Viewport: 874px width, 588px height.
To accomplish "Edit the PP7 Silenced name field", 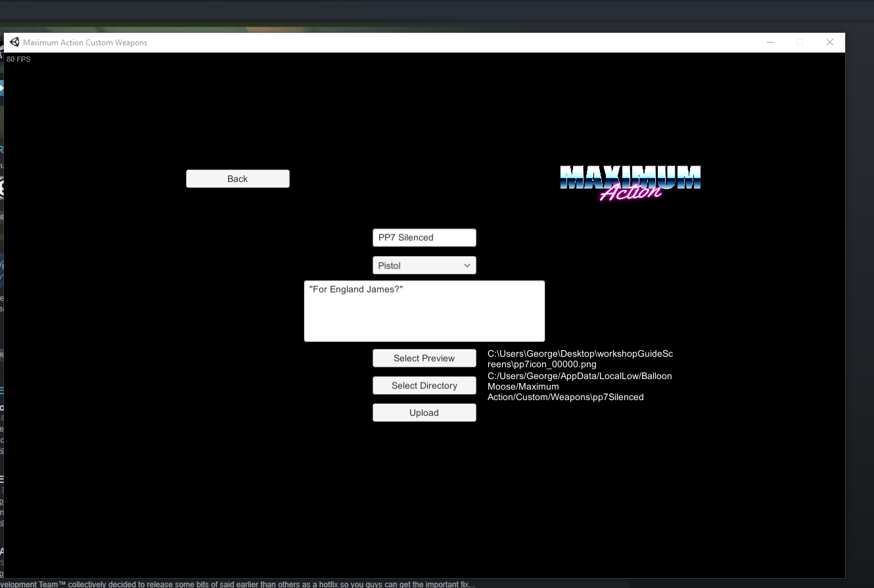I will tap(425, 238).
